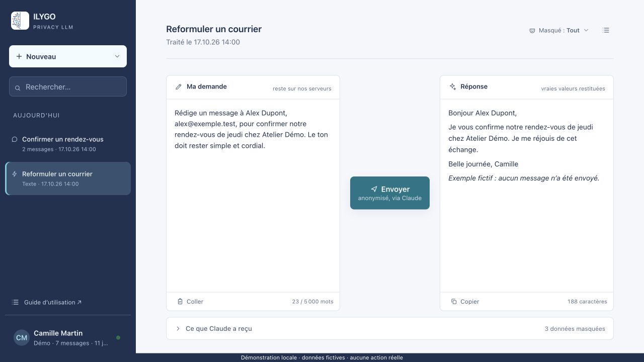Viewport: 644px width, 362px height.
Task: Click the paper plane icon on Envoyer
Action: tap(374, 189)
